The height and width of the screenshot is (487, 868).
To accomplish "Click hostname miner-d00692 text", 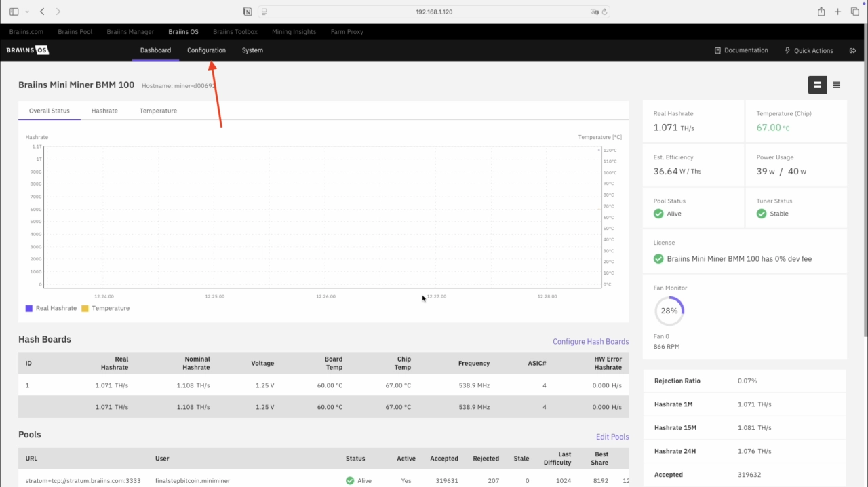I will [x=179, y=86].
